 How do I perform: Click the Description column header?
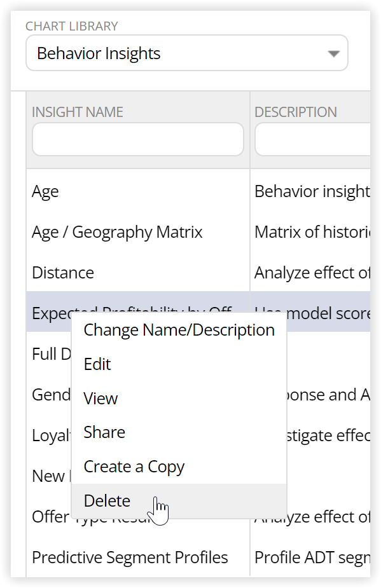(x=296, y=112)
